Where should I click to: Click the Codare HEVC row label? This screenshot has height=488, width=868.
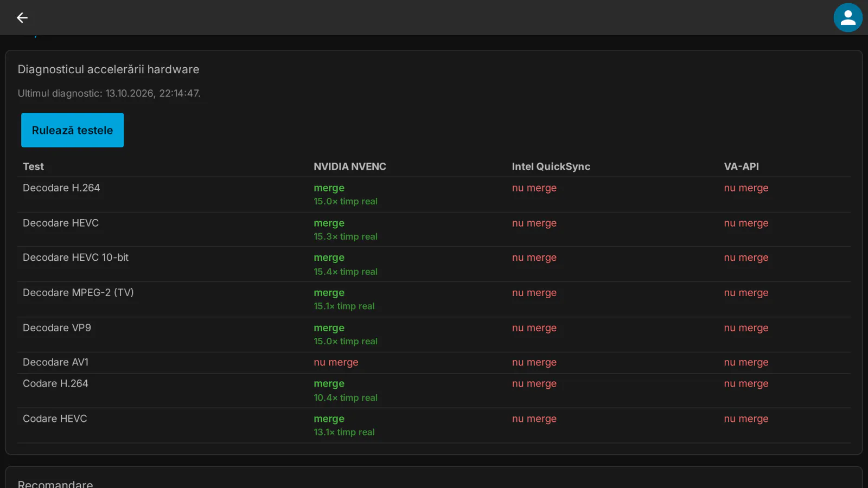click(x=55, y=419)
